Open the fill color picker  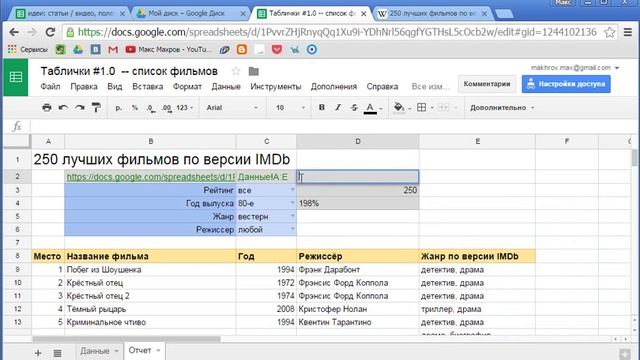(399, 107)
